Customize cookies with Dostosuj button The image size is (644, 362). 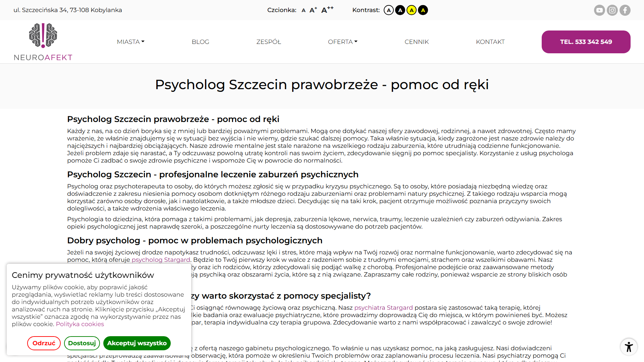point(82,343)
